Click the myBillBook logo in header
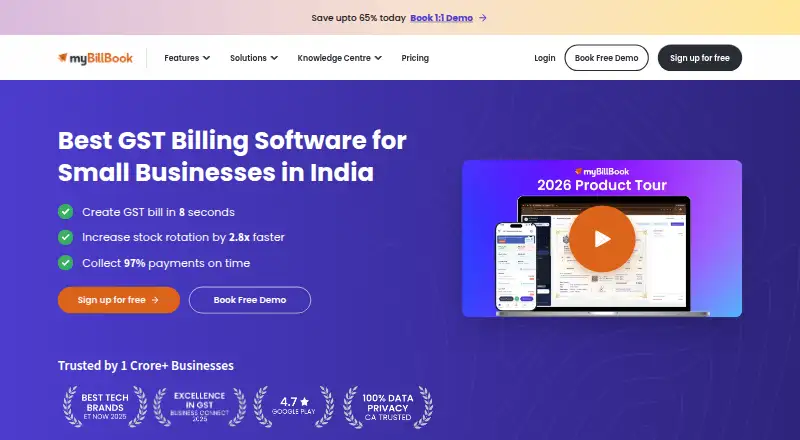 [x=95, y=58]
